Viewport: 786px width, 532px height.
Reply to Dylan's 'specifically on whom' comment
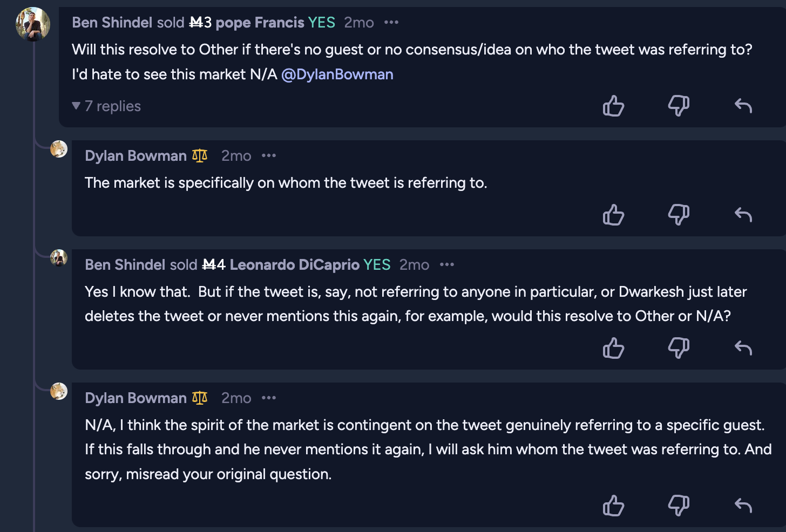743,215
